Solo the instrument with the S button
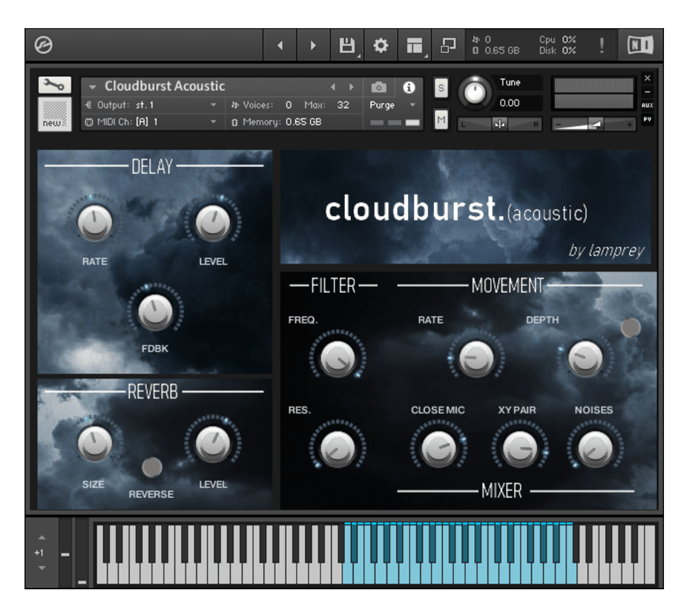The width and height of the screenshot is (687, 616). point(441,88)
